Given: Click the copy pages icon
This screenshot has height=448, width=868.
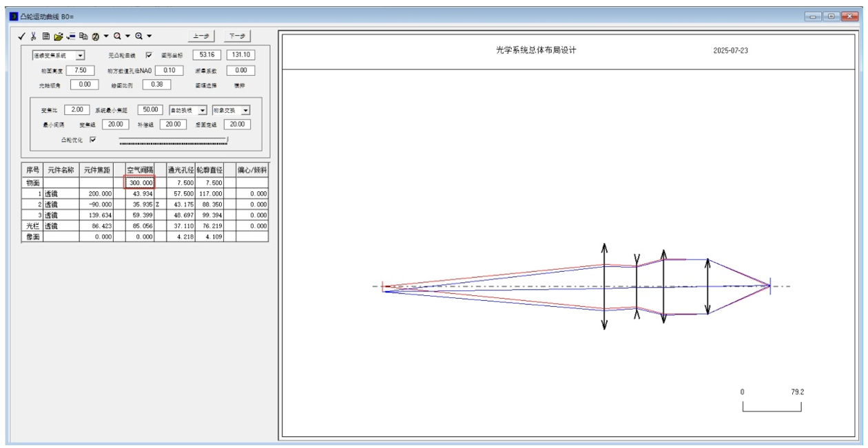Looking at the screenshot, I should click(x=83, y=36).
